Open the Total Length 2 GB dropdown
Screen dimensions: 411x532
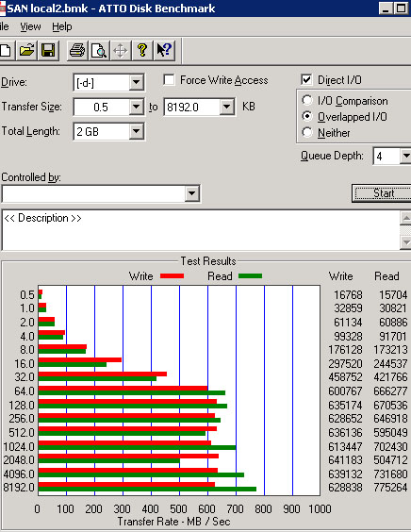tap(136, 131)
